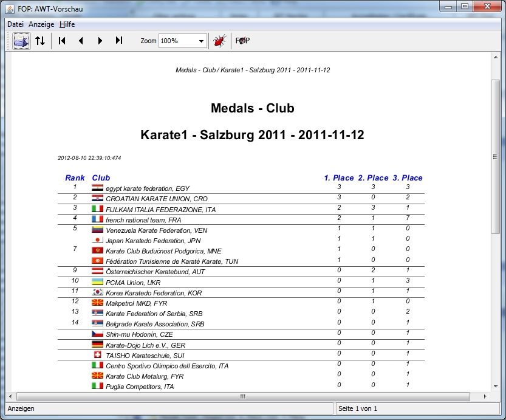
Task: Close the FOP AWT-Vorschau window
Action: pos(487,7)
